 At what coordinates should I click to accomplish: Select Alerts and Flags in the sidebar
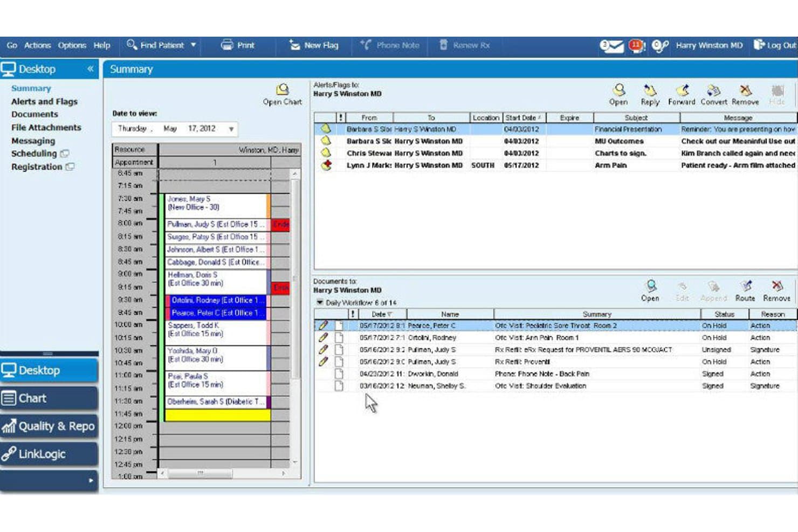[x=44, y=101]
